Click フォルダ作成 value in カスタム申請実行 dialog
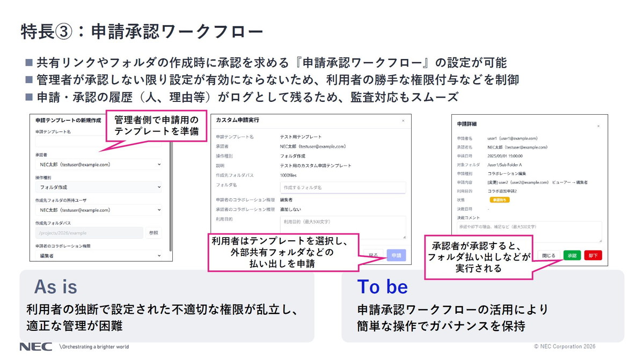Screen dimensions: 644x362 tap(292, 156)
